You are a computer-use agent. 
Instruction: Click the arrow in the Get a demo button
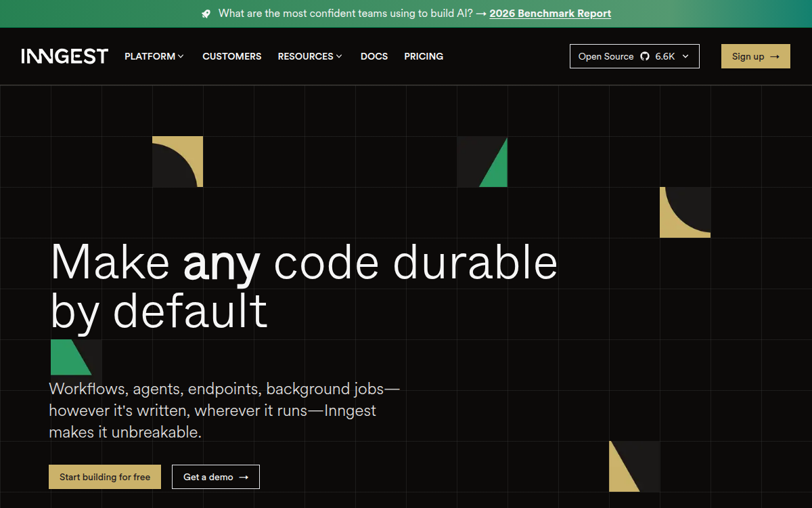[244, 477]
